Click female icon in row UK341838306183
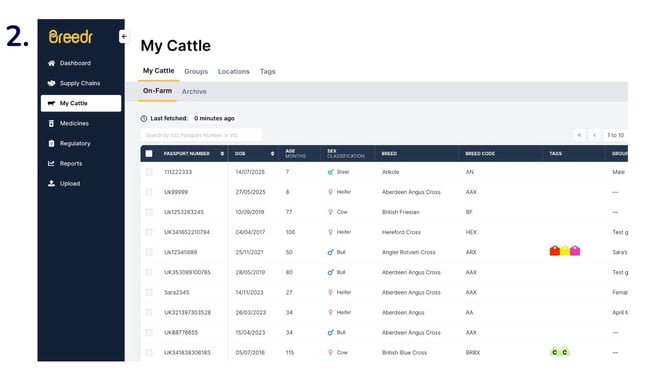 330,353
